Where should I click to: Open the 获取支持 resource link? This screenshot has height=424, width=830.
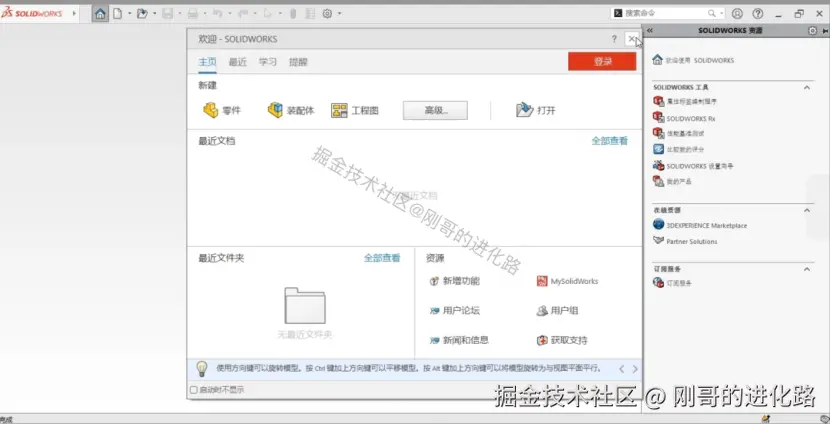point(562,340)
